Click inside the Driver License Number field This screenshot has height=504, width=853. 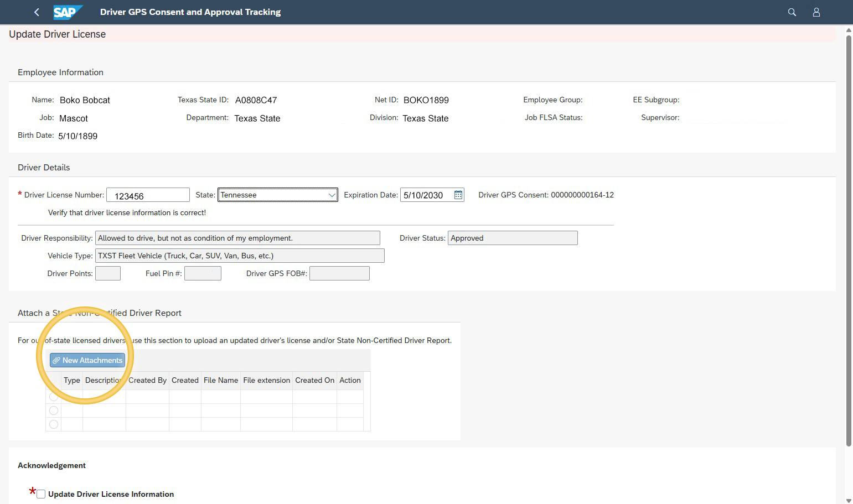148,195
